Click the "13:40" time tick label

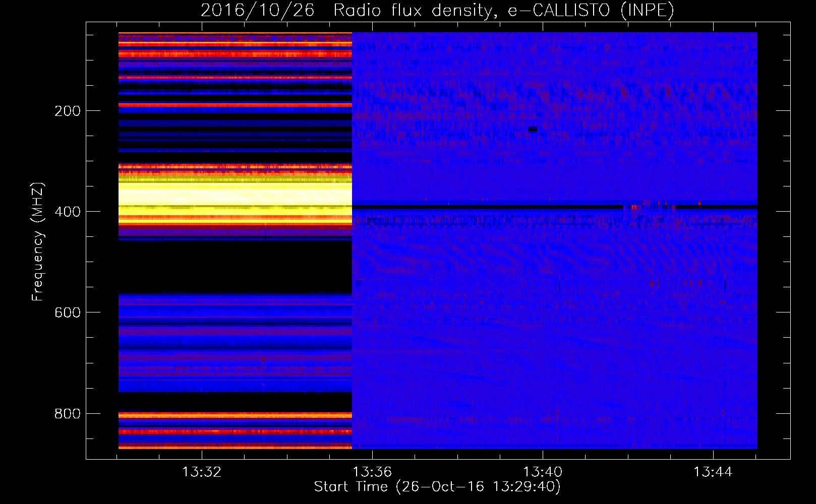pos(543,472)
